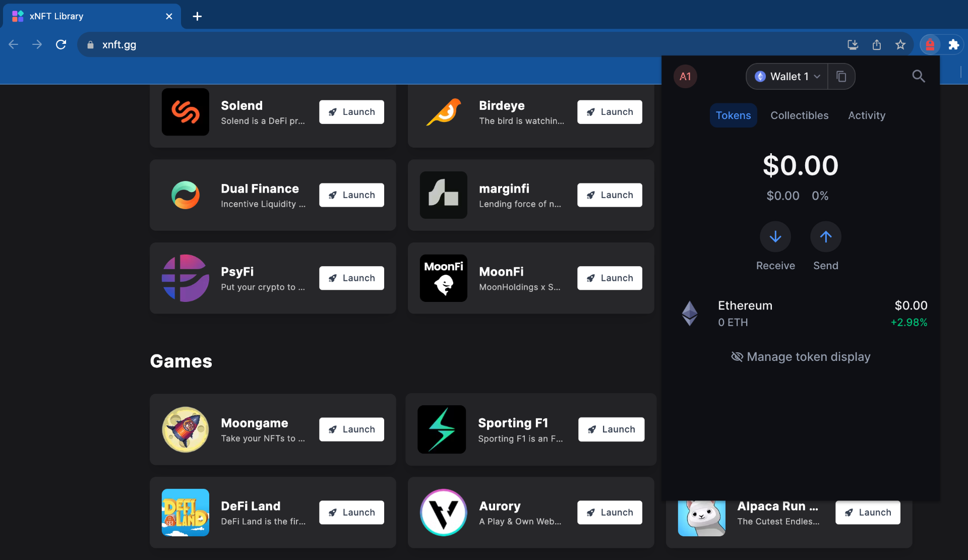Image resolution: width=968 pixels, height=560 pixels.
Task: Open the Alpaca Run icon
Action: [701, 518]
